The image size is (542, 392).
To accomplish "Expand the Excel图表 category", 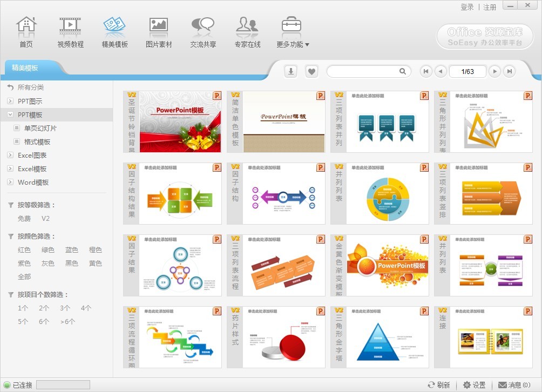I will tap(10, 155).
